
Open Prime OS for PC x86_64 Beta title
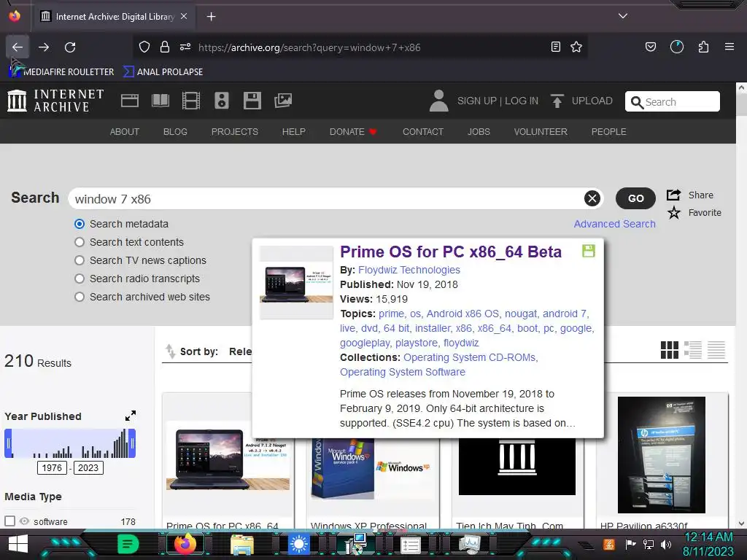click(451, 252)
